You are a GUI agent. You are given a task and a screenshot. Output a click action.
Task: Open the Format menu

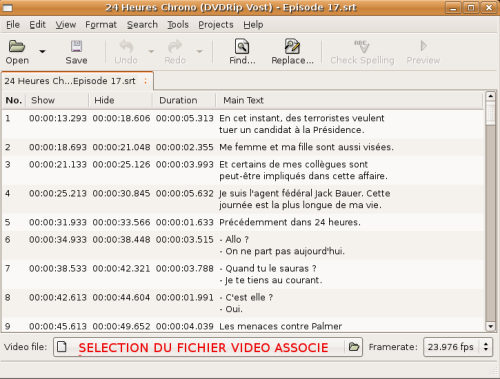[x=101, y=25]
